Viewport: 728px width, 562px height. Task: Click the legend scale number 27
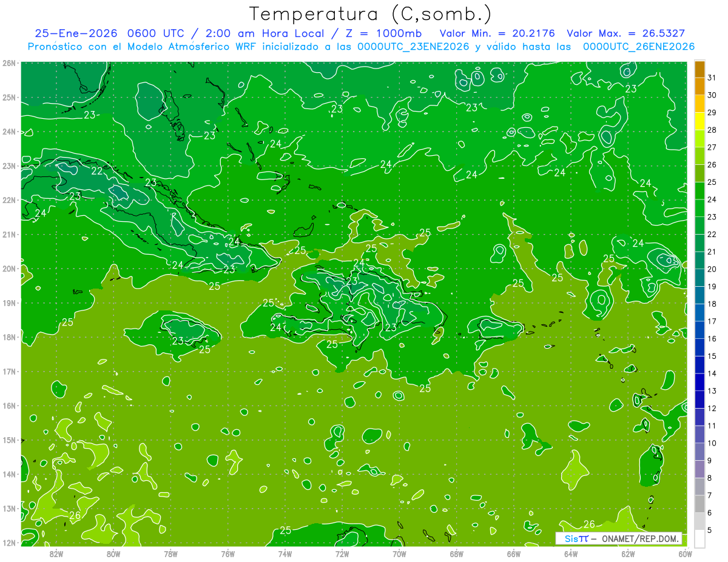pyautogui.click(x=712, y=147)
